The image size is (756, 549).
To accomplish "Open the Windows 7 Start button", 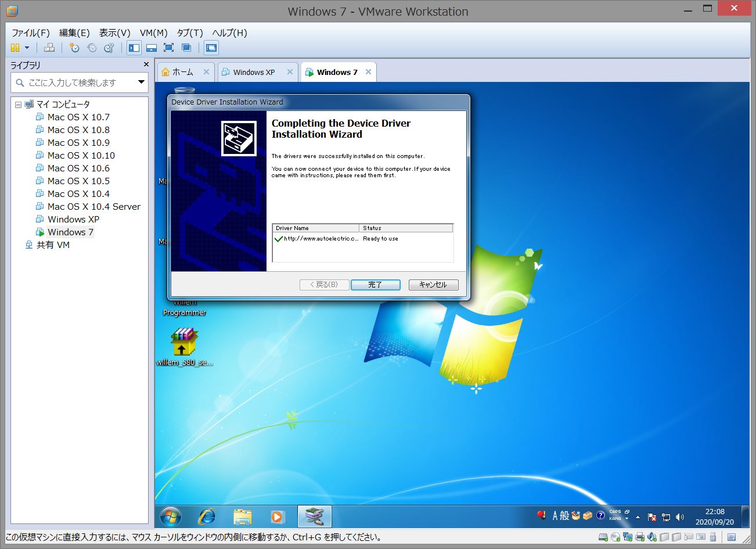I will click(170, 516).
